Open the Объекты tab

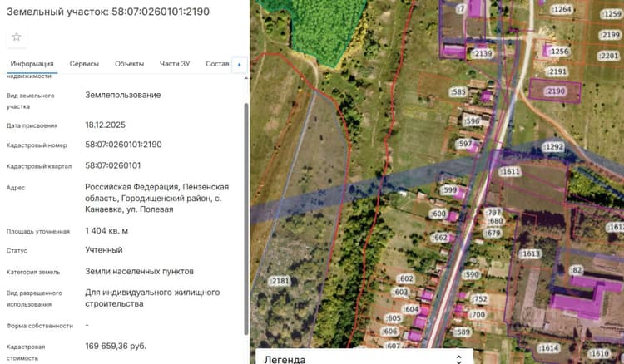129,64
